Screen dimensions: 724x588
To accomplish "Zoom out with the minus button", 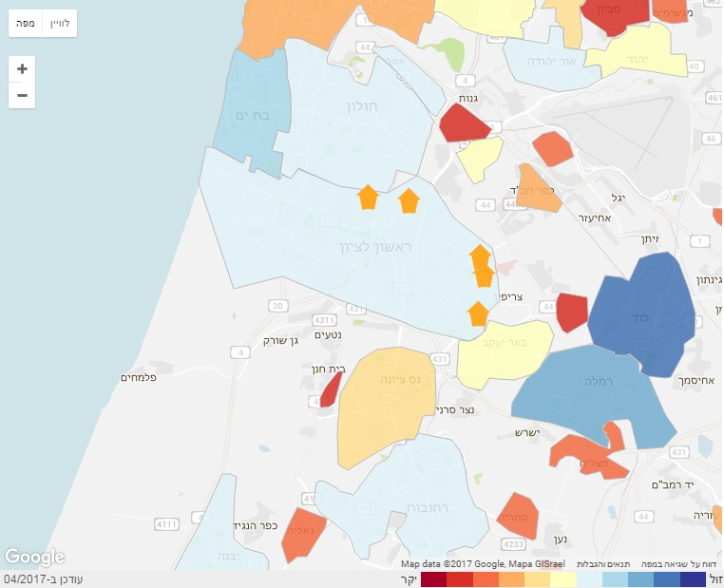I will (22, 95).
